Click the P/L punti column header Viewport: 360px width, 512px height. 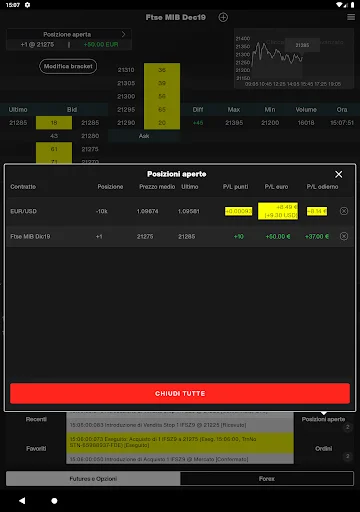pos(236,187)
